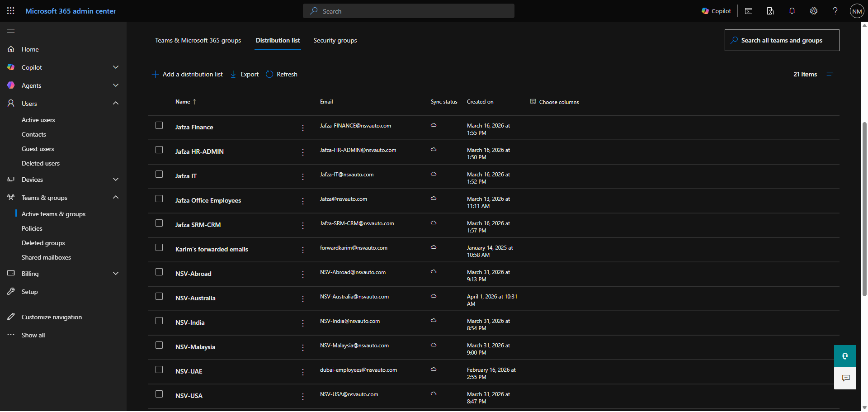Expand the Agents navigation section
This screenshot has width=868, height=412.
(x=116, y=85)
